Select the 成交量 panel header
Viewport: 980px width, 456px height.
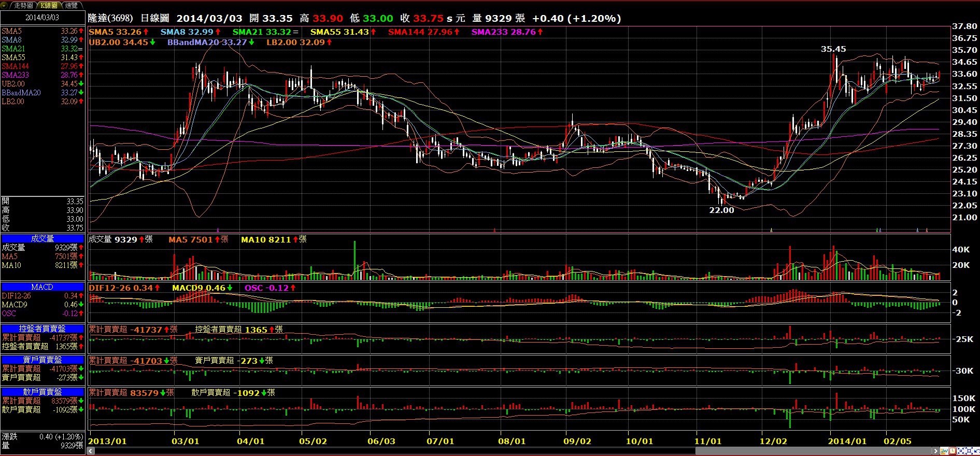point(42,239)
